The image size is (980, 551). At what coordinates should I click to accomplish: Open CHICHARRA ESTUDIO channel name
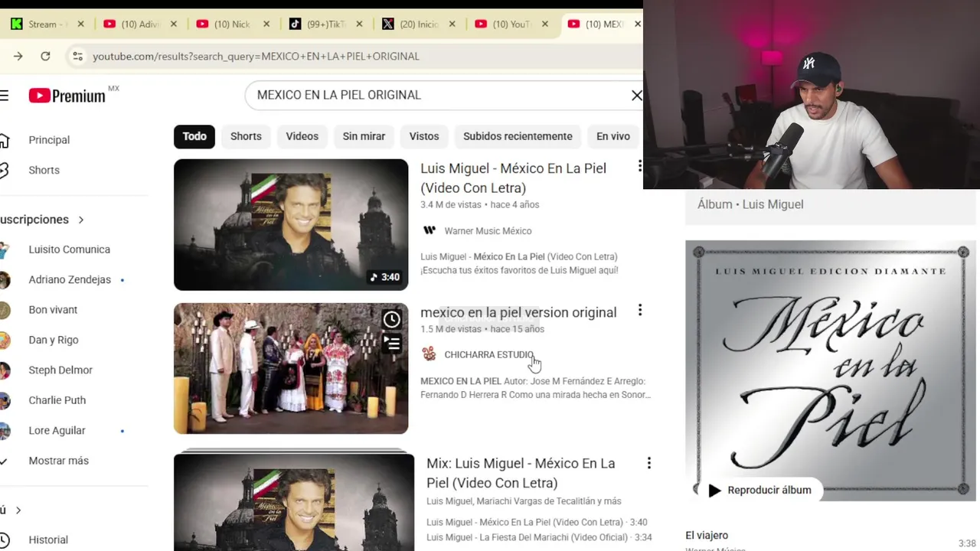click(488, 354)
